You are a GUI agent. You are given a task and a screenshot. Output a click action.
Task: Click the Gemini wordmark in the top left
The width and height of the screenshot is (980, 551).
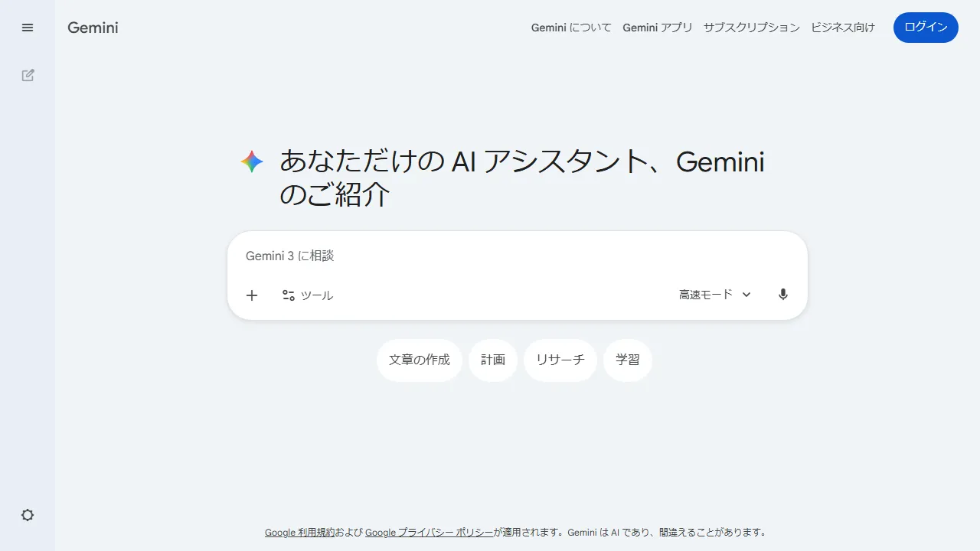[x=92, y=28]
